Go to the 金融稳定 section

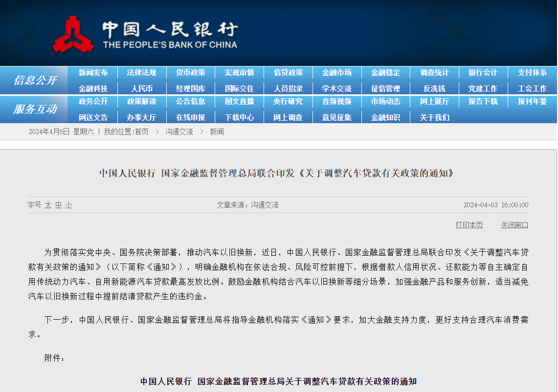pos(385,72)
